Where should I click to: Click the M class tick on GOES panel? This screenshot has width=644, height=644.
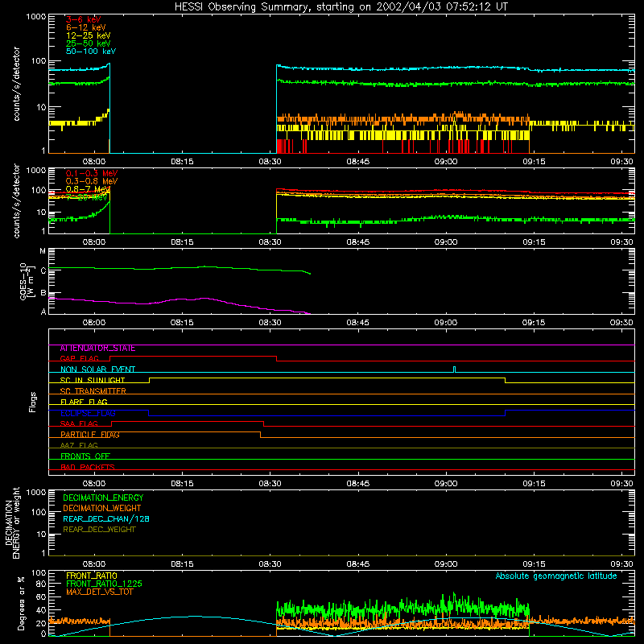(x=43, y=251)
